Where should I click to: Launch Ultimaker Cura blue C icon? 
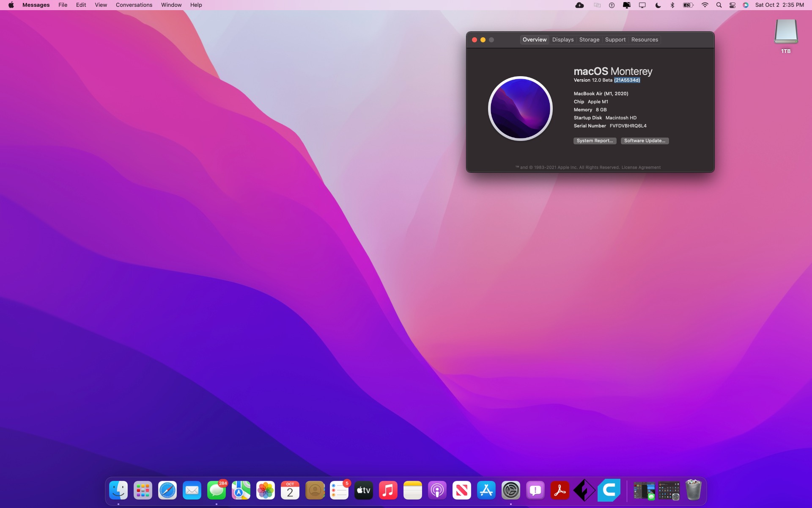[x=609, y=490]
